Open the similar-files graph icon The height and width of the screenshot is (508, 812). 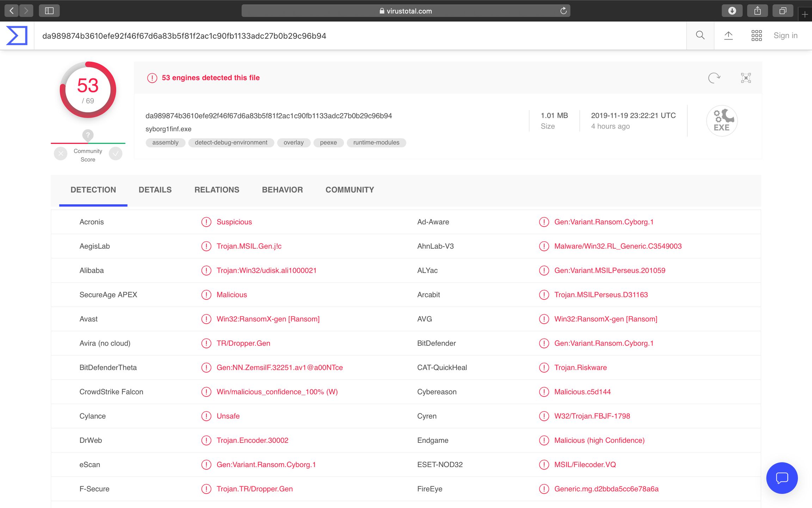point(746,78)
